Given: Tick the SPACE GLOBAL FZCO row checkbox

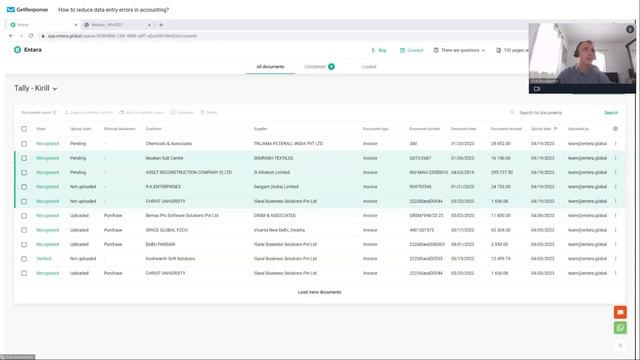Looking at the screenshot, I should pyautogui.click(x=24, y=230).
